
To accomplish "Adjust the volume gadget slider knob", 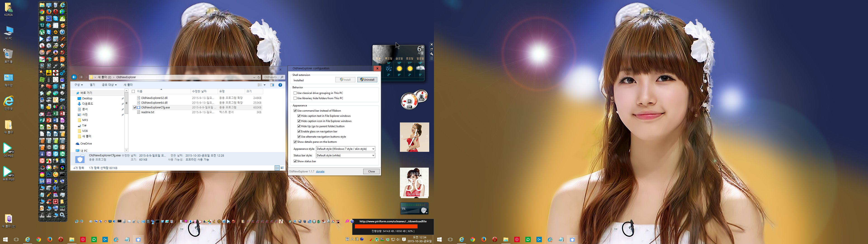I will (x=424, y=211).
